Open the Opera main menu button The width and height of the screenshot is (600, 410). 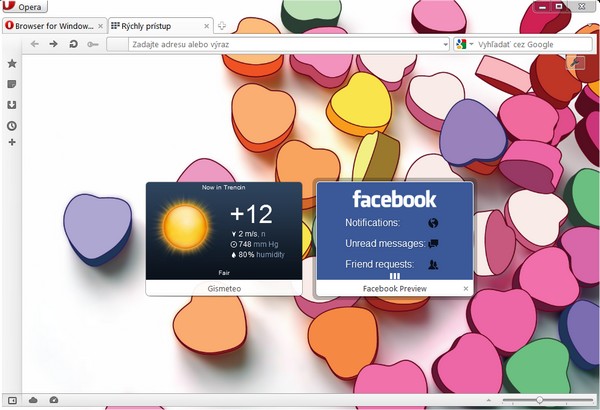[24, 6]
